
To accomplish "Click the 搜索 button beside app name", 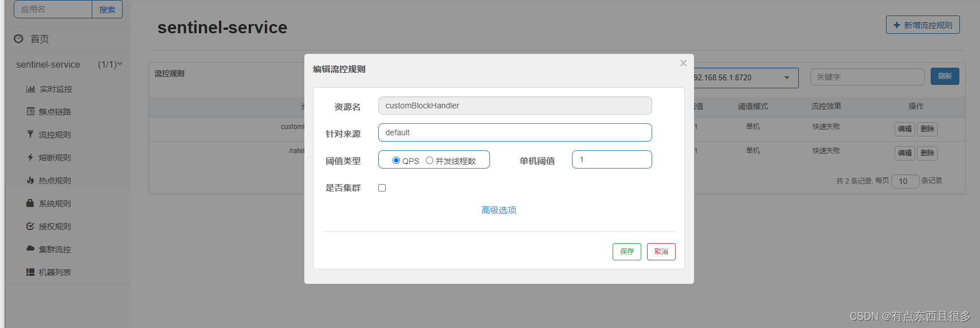I will [107, 10].
